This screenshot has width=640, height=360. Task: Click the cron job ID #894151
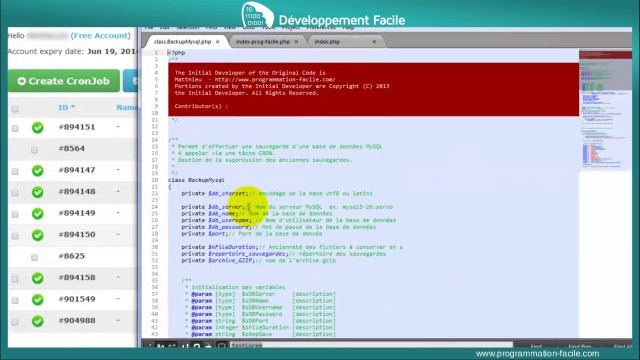pos(77,127)
